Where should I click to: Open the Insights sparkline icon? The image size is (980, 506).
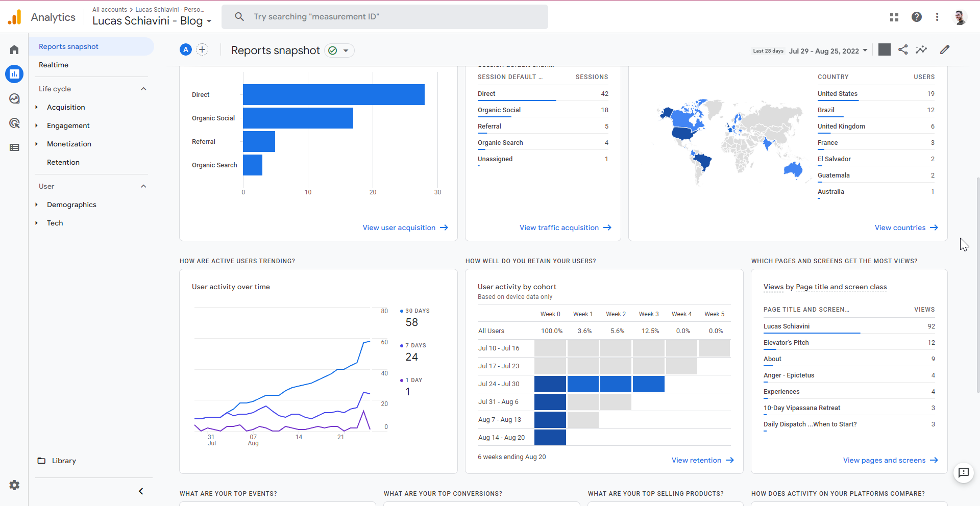(921, 49)
